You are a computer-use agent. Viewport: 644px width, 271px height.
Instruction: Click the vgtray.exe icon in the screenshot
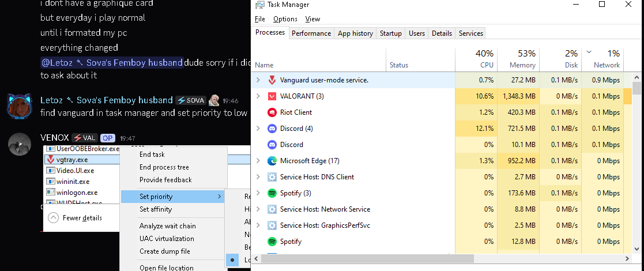51,160
